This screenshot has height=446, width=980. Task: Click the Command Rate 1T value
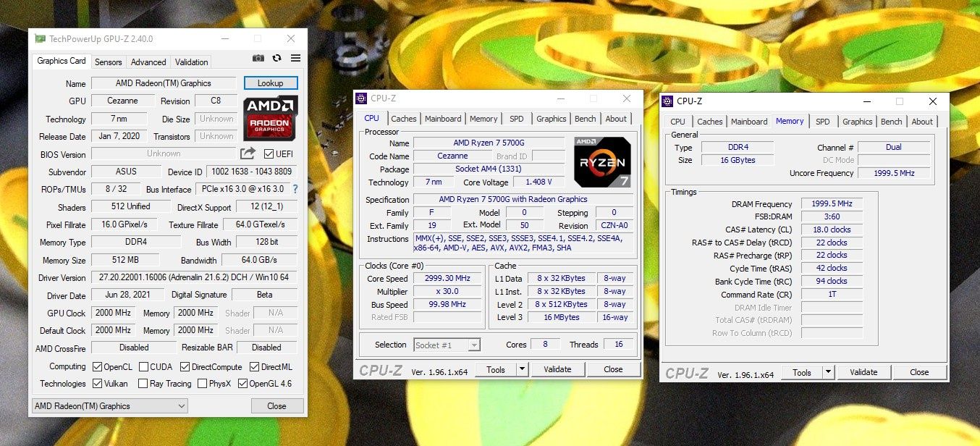(832, 295)
